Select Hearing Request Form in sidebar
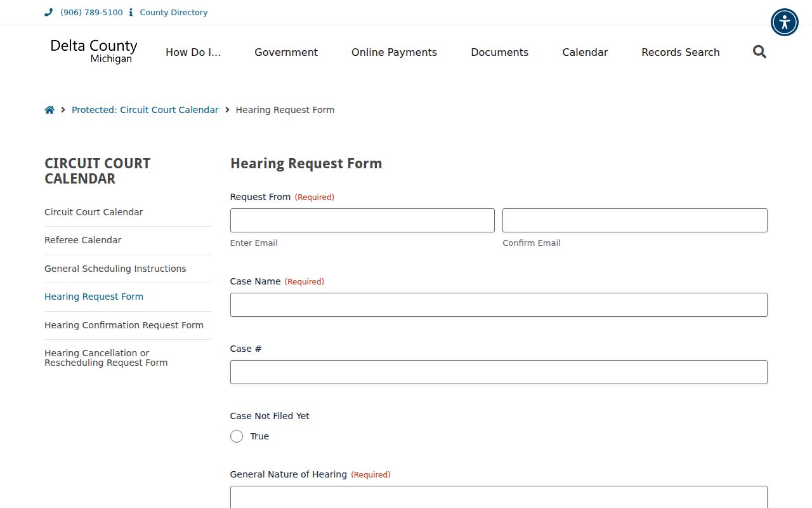812x508 pixels. click(94, 297)
